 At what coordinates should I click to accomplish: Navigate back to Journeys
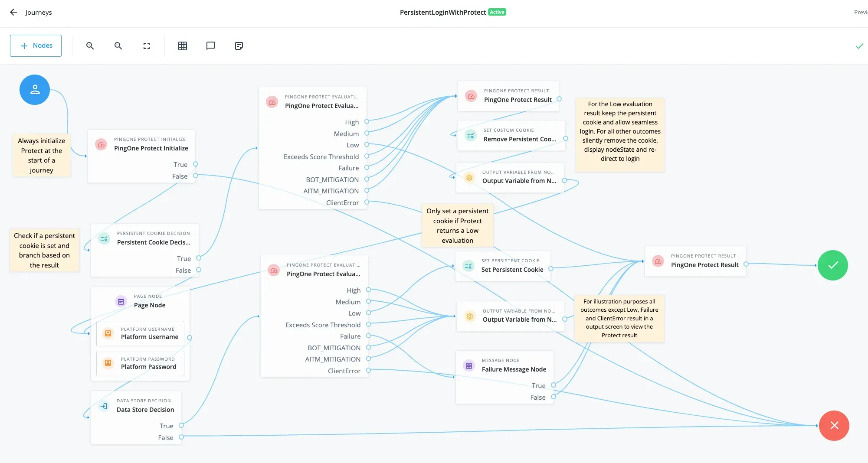click(13, 13)
